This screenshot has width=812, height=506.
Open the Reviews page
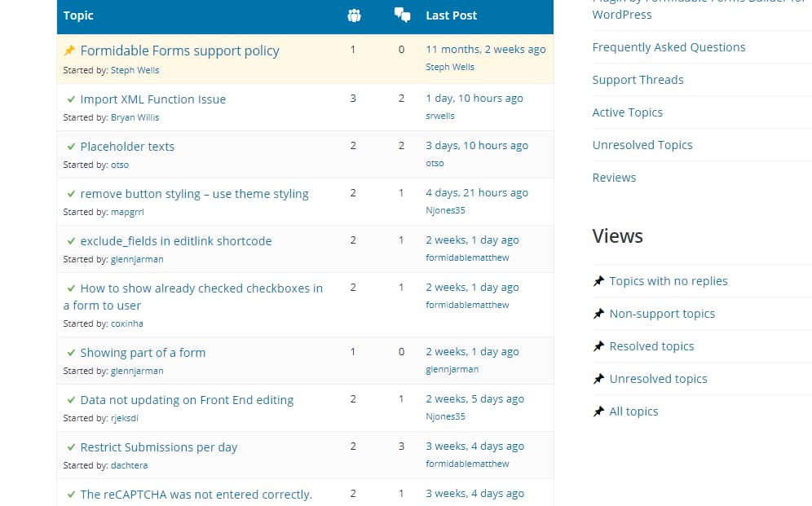[x=614, y=177]
